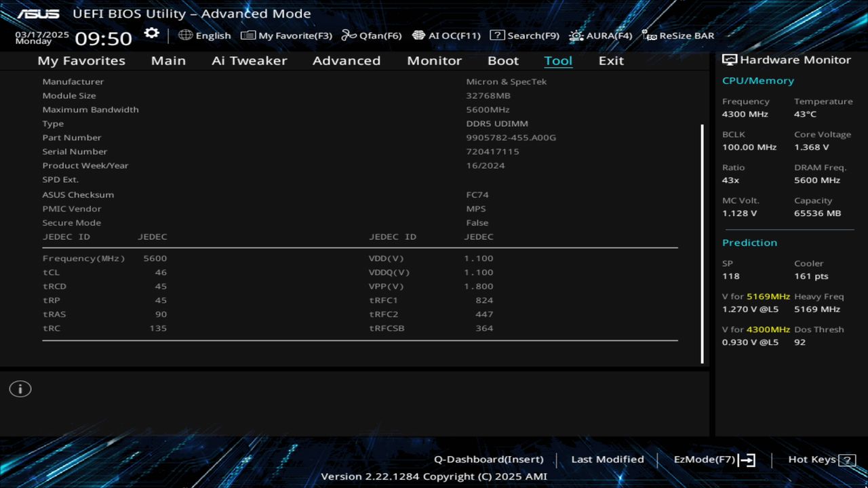Select the Tool tab
The height and width of the screenshot is (488, 868).
tap(558, 60)
